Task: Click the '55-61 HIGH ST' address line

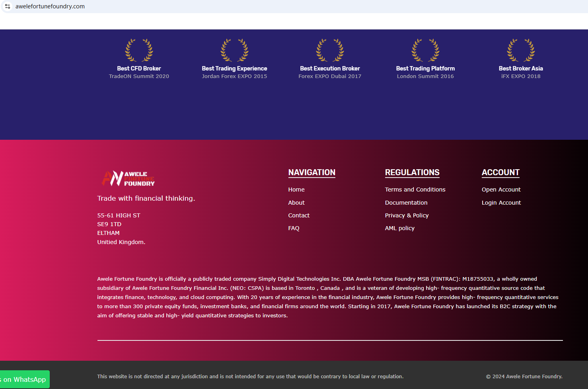Action: tap(119, 215)
